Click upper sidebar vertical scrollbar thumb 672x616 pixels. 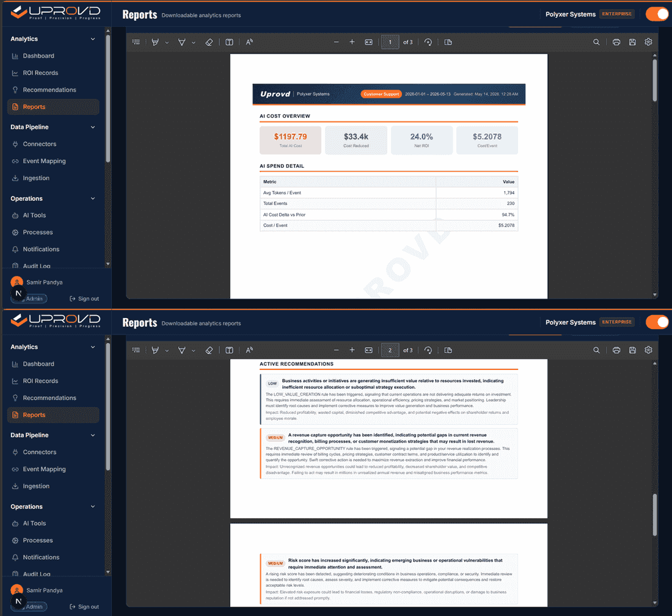click(x=108, y=98)
